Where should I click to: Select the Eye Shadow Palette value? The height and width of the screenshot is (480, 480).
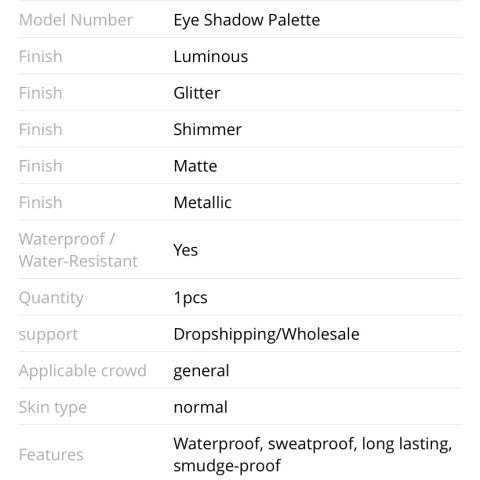247,21
